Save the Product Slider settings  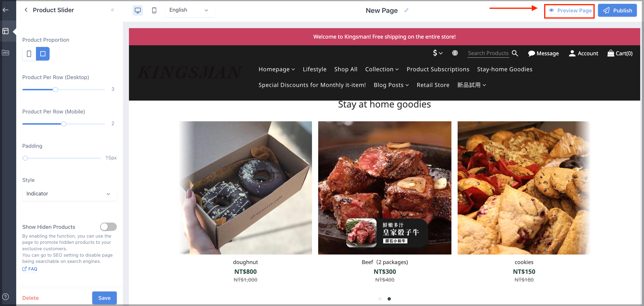(104, 297)
